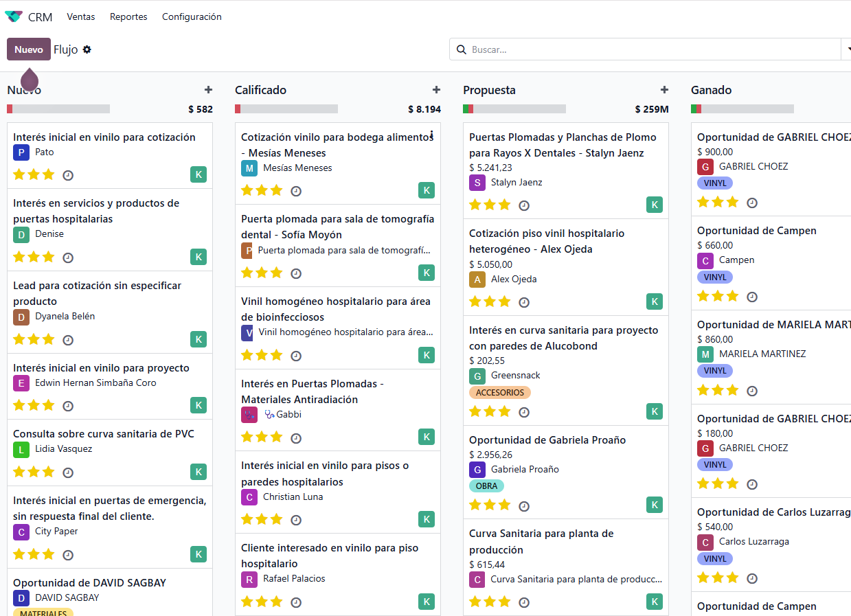This screenshot has width=851, height=616.
Task: Open activity clock on Gabbi's card
Action: click(296, 438)
